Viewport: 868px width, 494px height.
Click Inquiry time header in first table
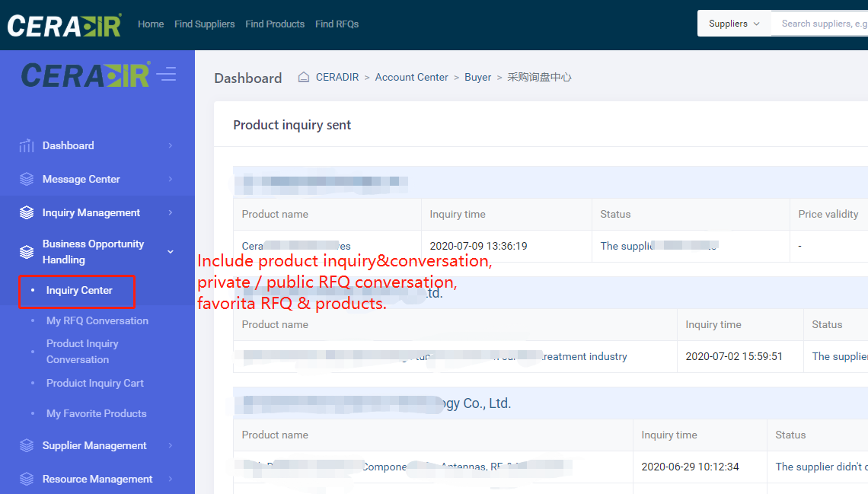458,214
